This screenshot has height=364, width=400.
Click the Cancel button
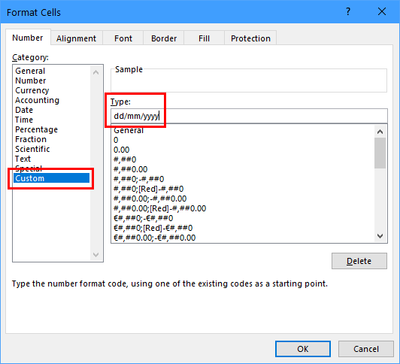click(x=366, y=349)
